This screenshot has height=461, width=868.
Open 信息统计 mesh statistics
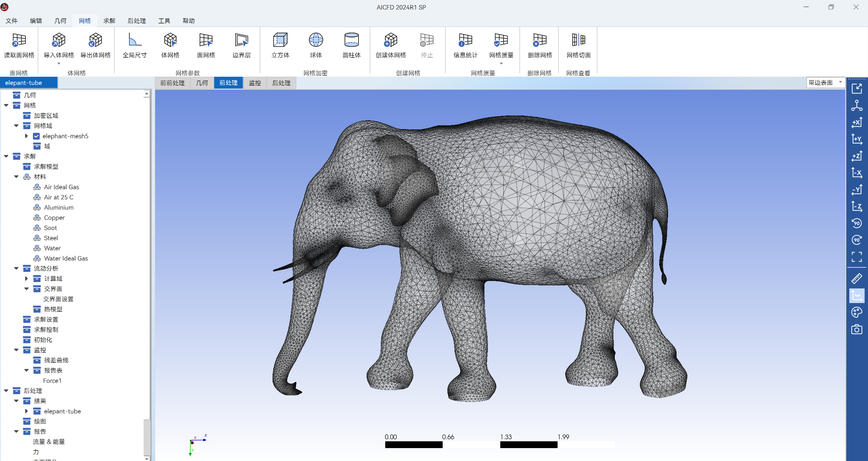(x=465, y=40)
